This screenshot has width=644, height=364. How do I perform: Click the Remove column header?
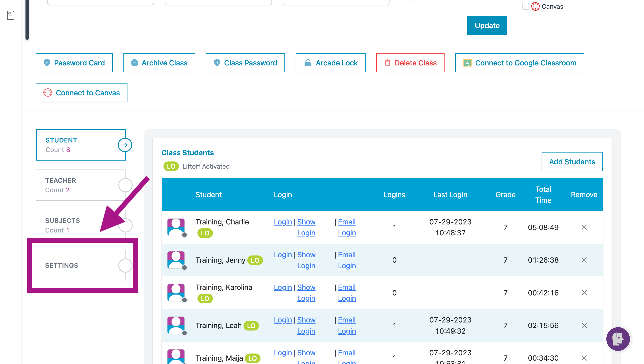point(584,195)
